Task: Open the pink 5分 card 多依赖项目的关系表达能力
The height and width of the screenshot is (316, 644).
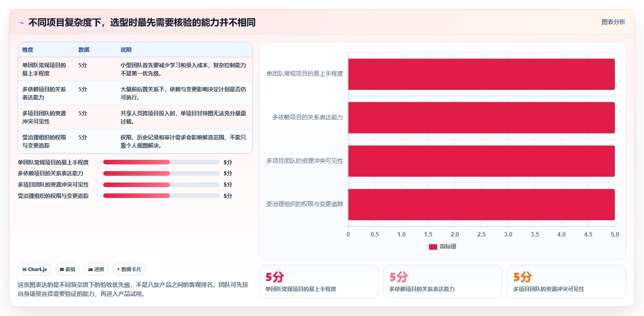Action: 443,281
